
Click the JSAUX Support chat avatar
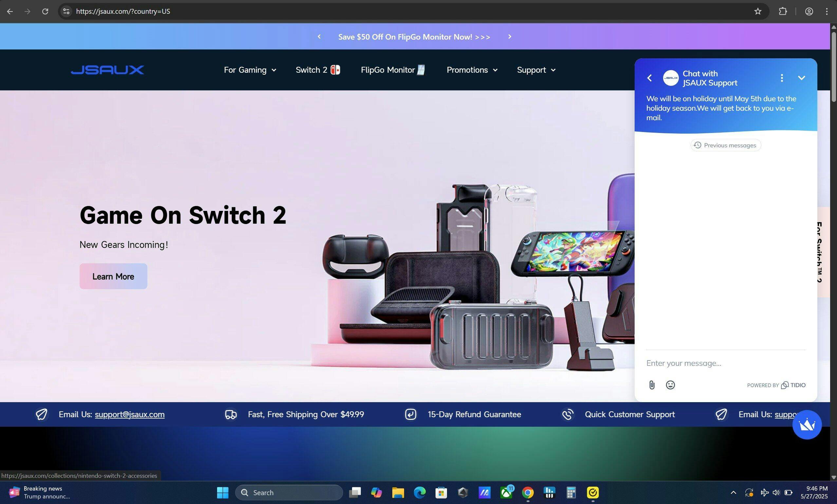tap(671, 78)
